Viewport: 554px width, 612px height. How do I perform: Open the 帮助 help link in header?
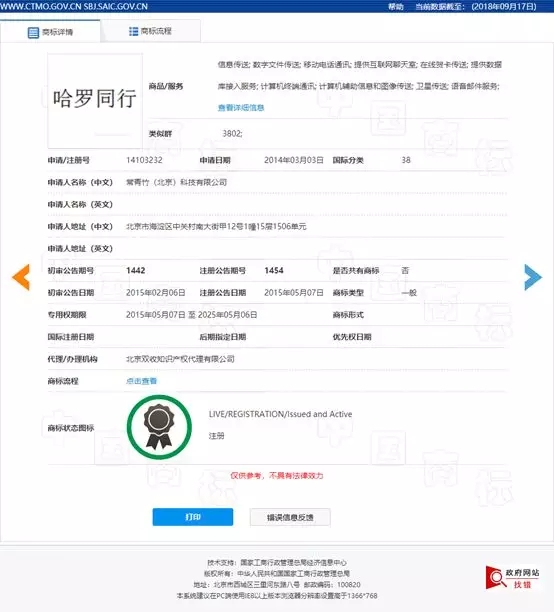pos(395,7)
